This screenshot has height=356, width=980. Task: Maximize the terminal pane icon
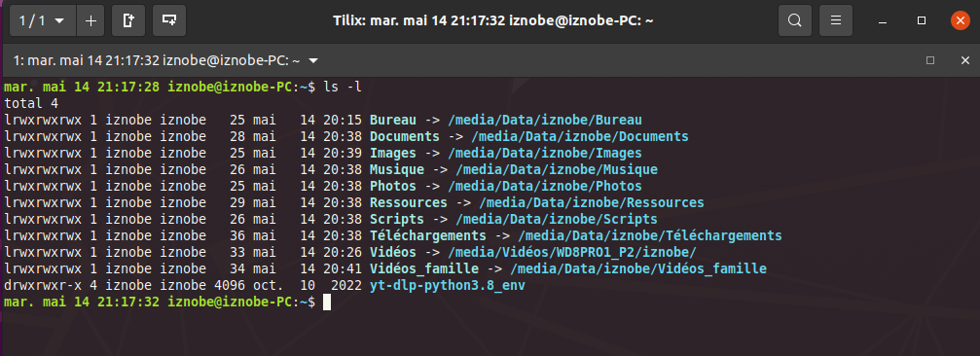click(930, 60)
